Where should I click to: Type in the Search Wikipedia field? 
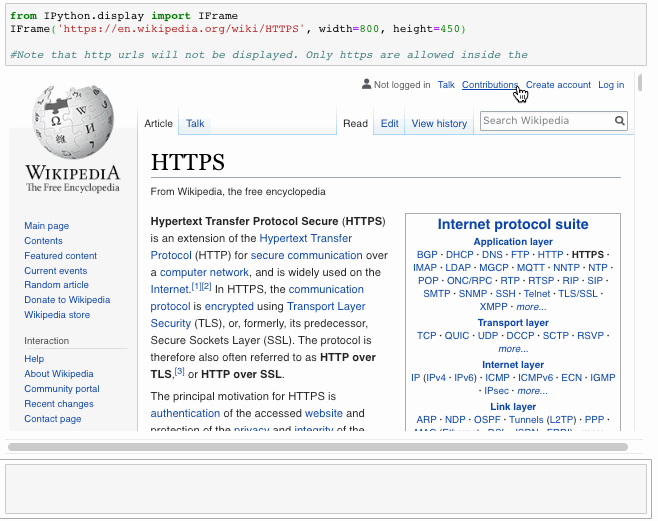click(546, 121)
